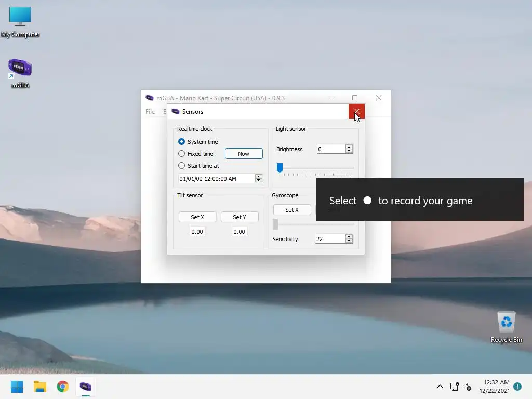Increase Sensitivity with the up arrow
Viewport: 532px width, 399px height.
click(349, 236)
